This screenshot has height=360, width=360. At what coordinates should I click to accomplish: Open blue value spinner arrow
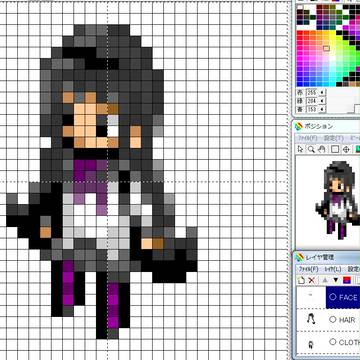tap(322, 109)
